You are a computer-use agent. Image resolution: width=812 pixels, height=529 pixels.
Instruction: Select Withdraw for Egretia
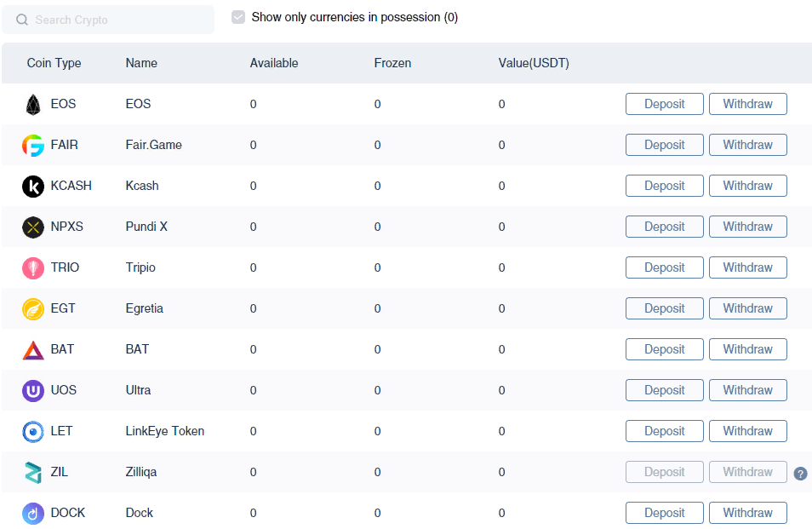pyautogui.click(x=748, y=308)
